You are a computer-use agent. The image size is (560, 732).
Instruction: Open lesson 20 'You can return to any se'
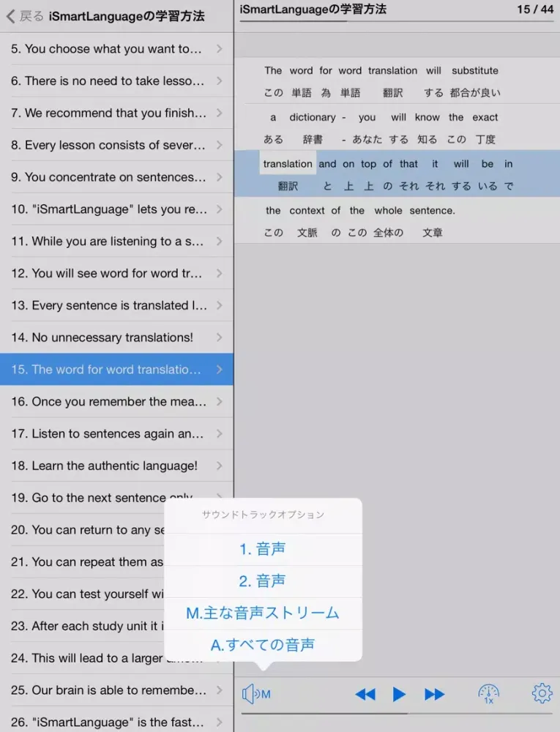coord(82,530)
